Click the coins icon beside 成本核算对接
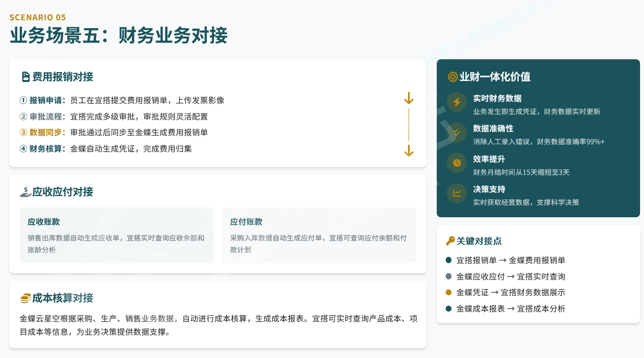 tap(26, 298)
